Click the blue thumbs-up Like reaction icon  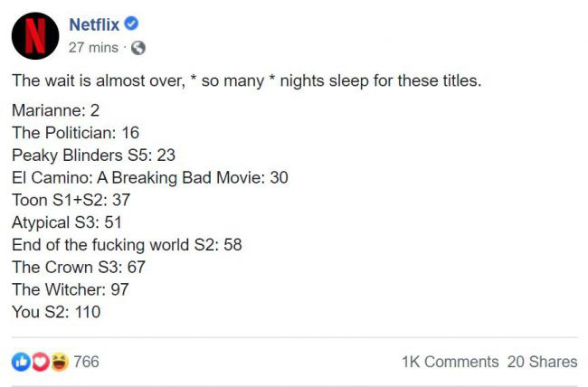pyautogui.click(x=21, y=362)
